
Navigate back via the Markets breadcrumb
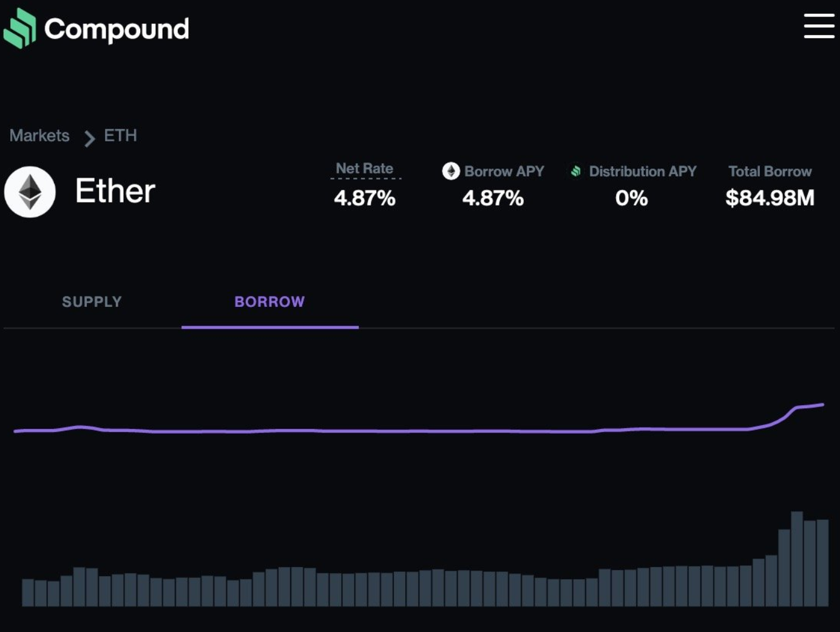[x=39, y=136]
